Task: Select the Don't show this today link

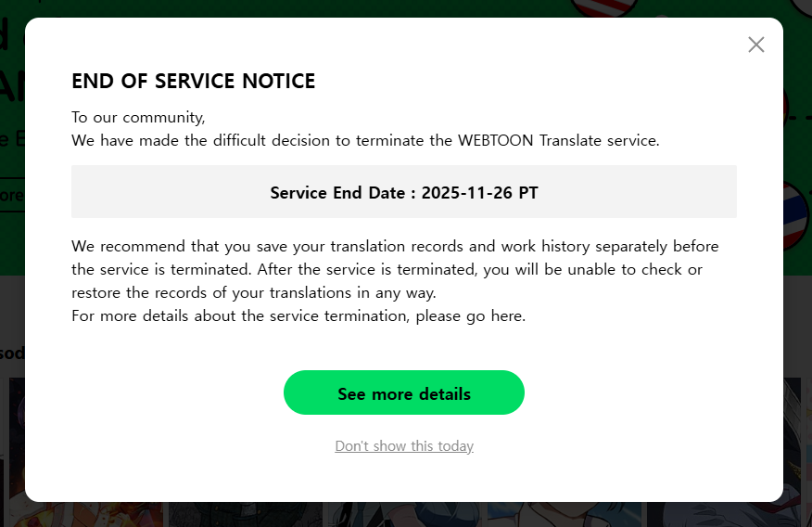Action: tap(404, 446)
